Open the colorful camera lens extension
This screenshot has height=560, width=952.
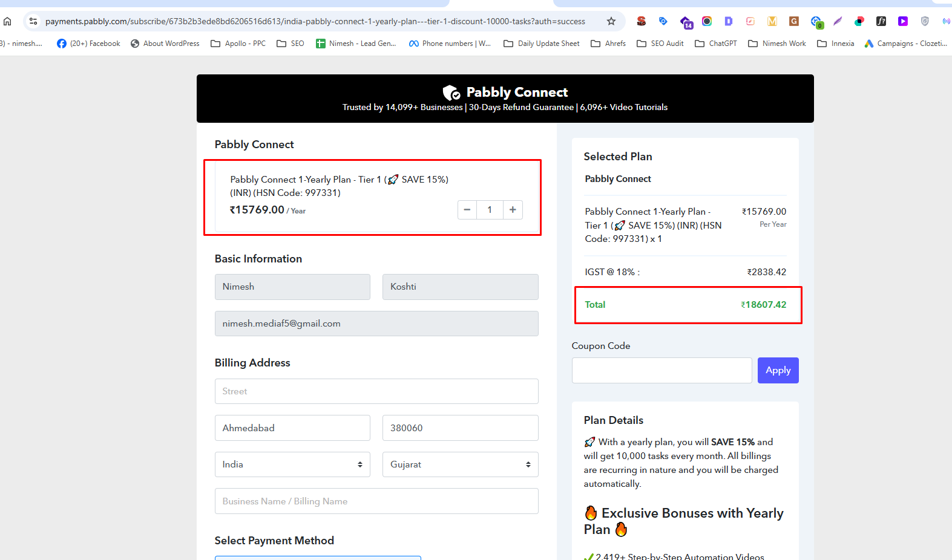(x=707, y=21)
